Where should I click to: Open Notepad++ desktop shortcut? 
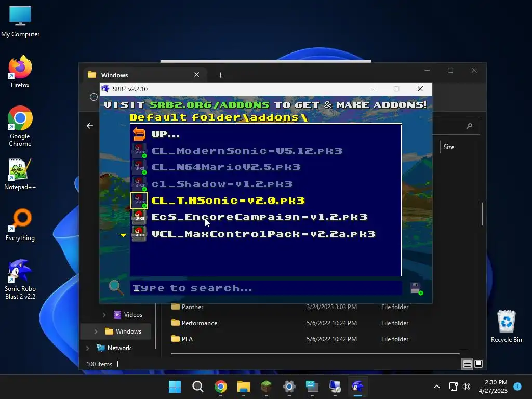click(20, 174)
